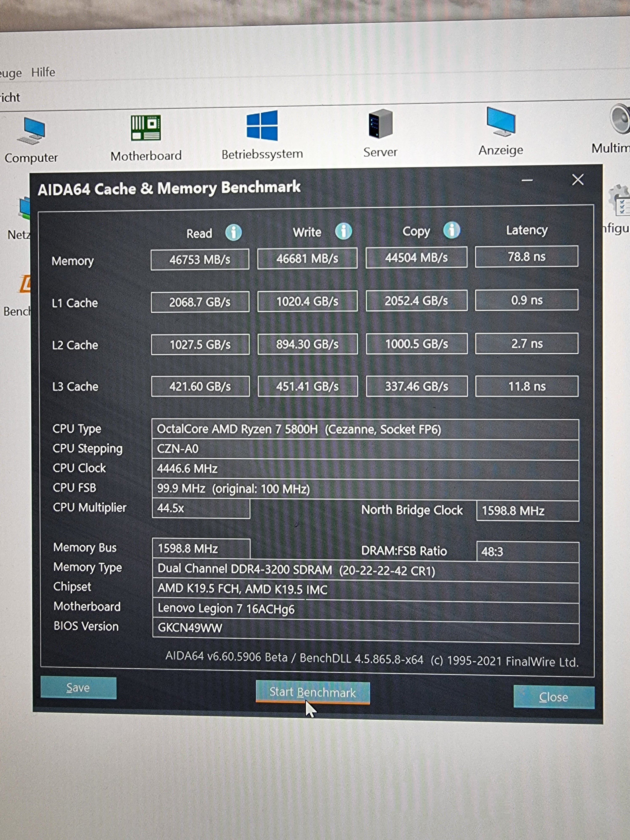The height and width of the screenshot is (840, 630).
Task: Click the CPU Type field with Ryzen 7 5800H
Action: 365,429
